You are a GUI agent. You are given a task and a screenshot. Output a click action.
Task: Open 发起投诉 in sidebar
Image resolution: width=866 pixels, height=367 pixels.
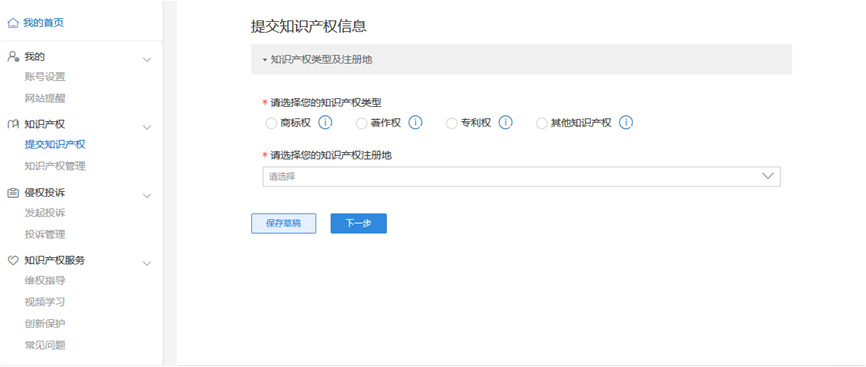point(45,213)
